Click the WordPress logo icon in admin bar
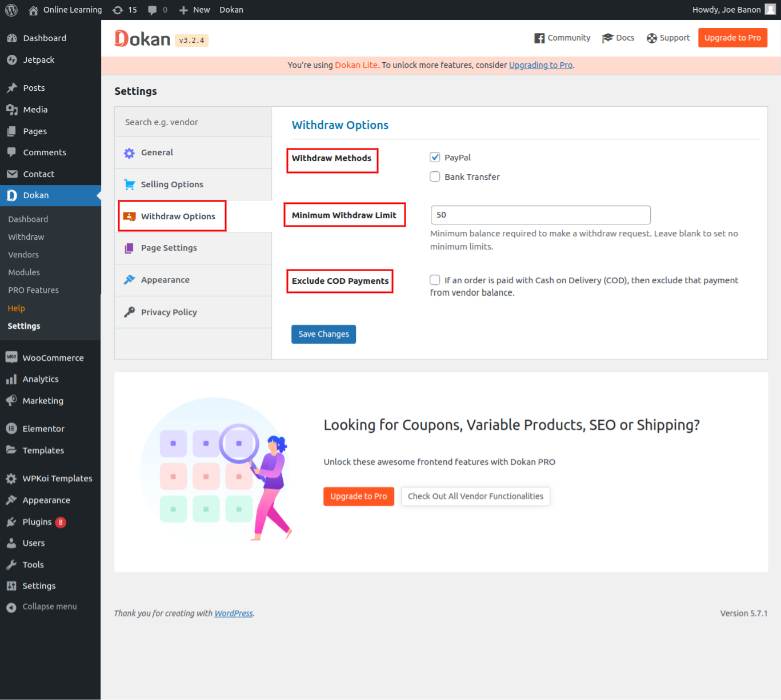This screenshot has height=700, width=781. click(x=11, y=10)
